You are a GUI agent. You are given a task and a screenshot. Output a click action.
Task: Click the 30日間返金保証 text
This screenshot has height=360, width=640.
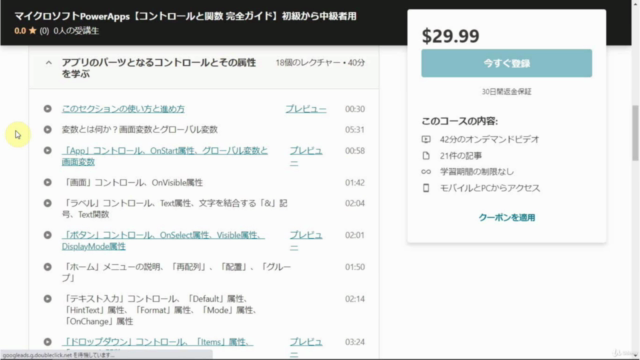(x=507, y=91)
